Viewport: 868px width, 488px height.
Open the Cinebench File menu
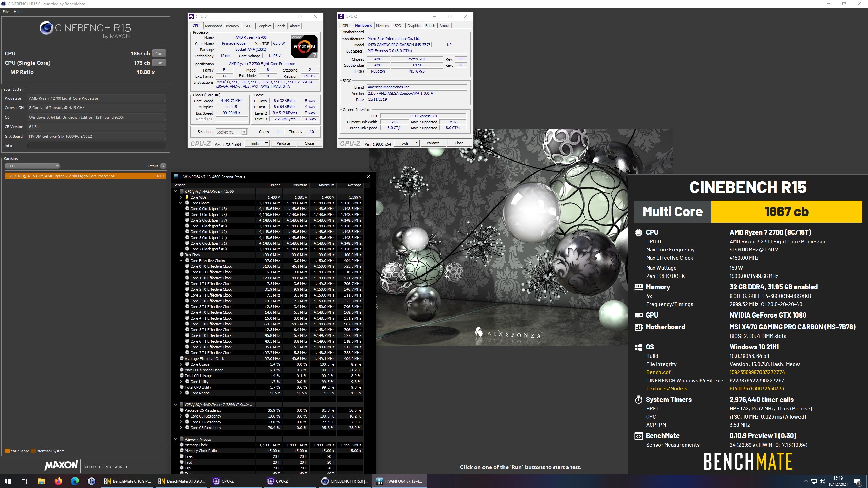[6, 12]
